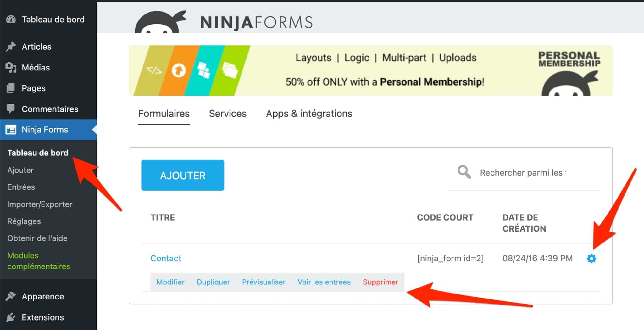Click the dashboard gauge icon in sidebar

point(11,20)
